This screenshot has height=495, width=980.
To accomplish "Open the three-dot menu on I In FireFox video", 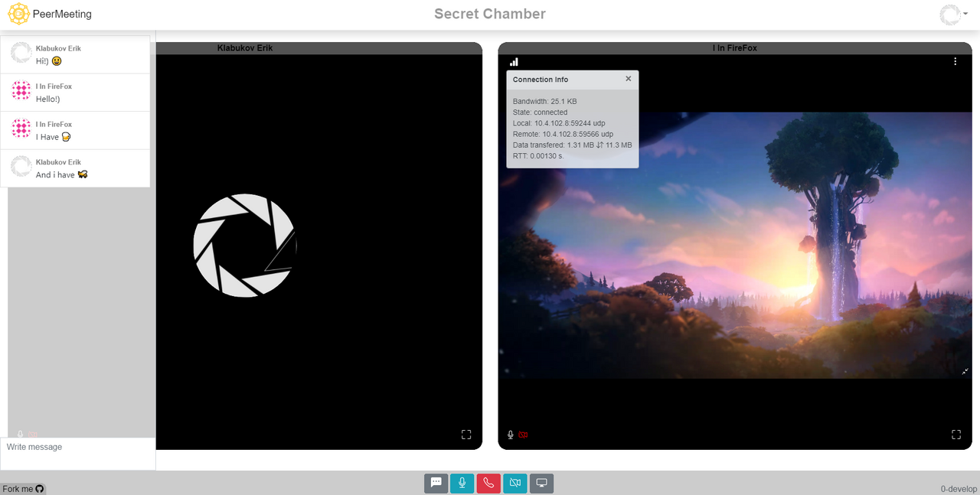I will pyautogui.click(x=955, y=61).
